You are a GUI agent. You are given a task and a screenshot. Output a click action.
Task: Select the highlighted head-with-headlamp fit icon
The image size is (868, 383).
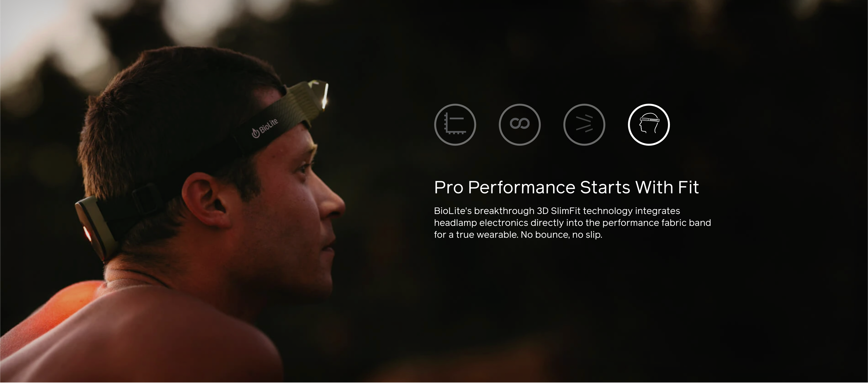[x=649, y=125]
